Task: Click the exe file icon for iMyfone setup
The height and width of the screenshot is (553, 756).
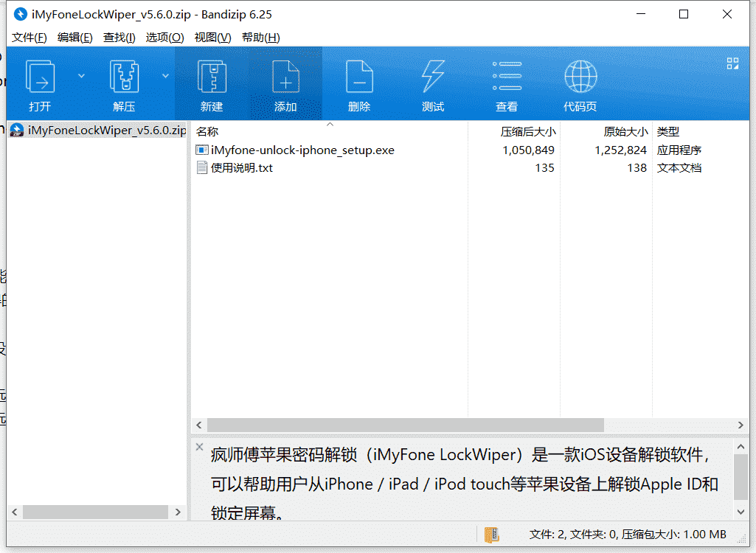Action: click(x=201, y=150)
